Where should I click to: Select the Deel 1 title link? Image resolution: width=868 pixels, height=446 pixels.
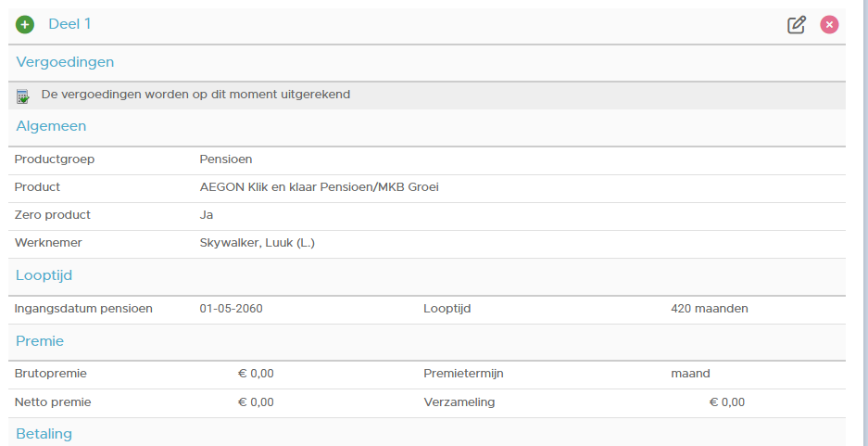[x=69, y=24]
